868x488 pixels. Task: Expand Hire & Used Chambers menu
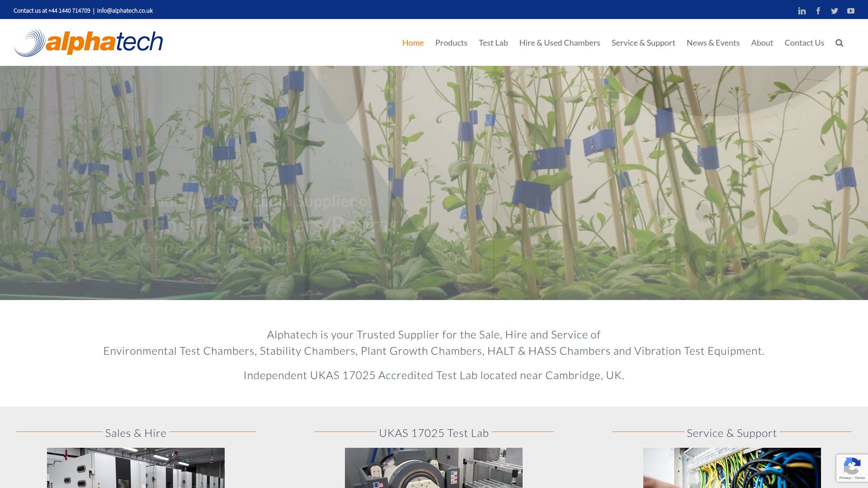[x=559, y=43]
